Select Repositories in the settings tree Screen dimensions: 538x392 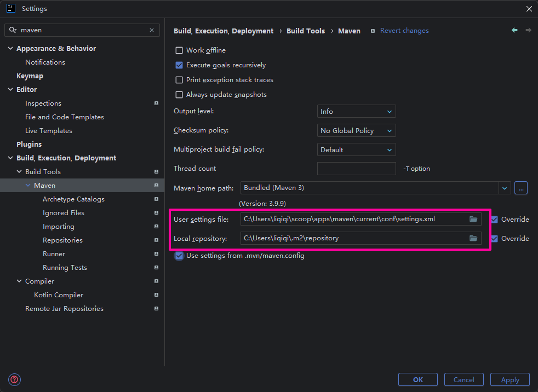coord(62,240)
